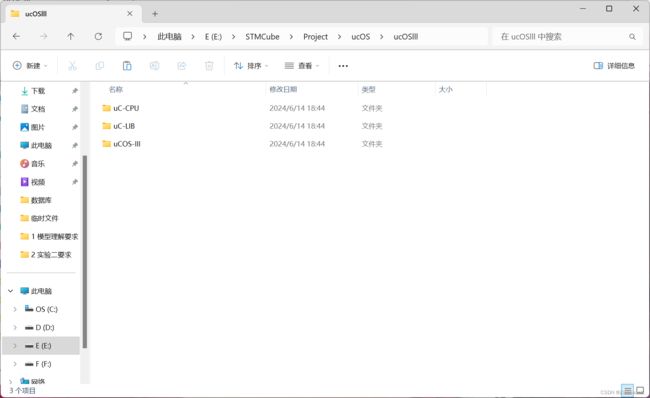Click the Forward navigation arrow
The height and width of the screenshot is (398, 650).
click(44, 36)
